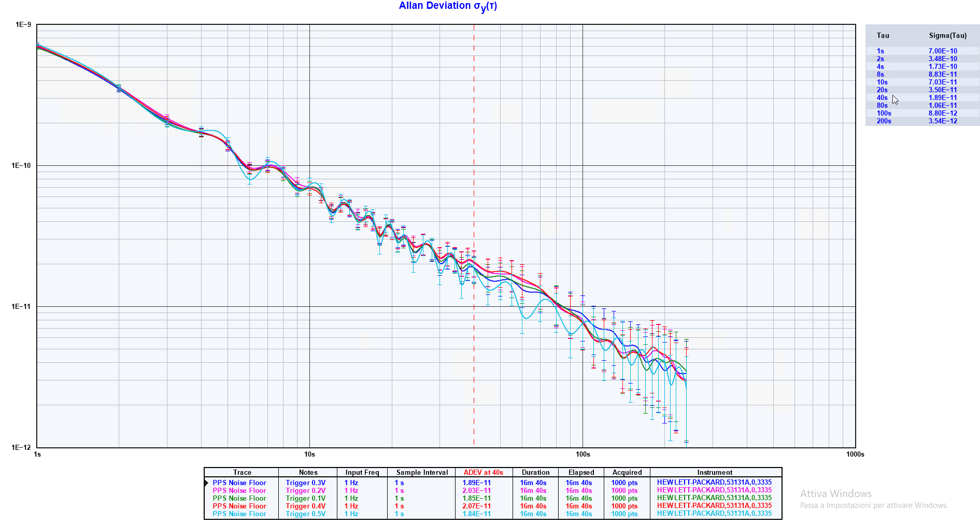This screenshot has height=524, width=980.
Task: Select the blue PPS Noise Floor trace, Trigger 0.3V
Action: point(239,483)
